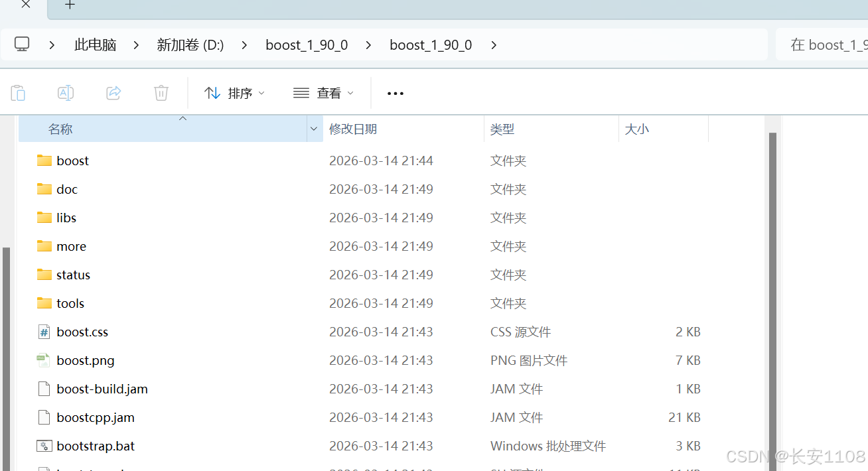
Task: Click the Delete trash can icon
Action: click(161, 93)
